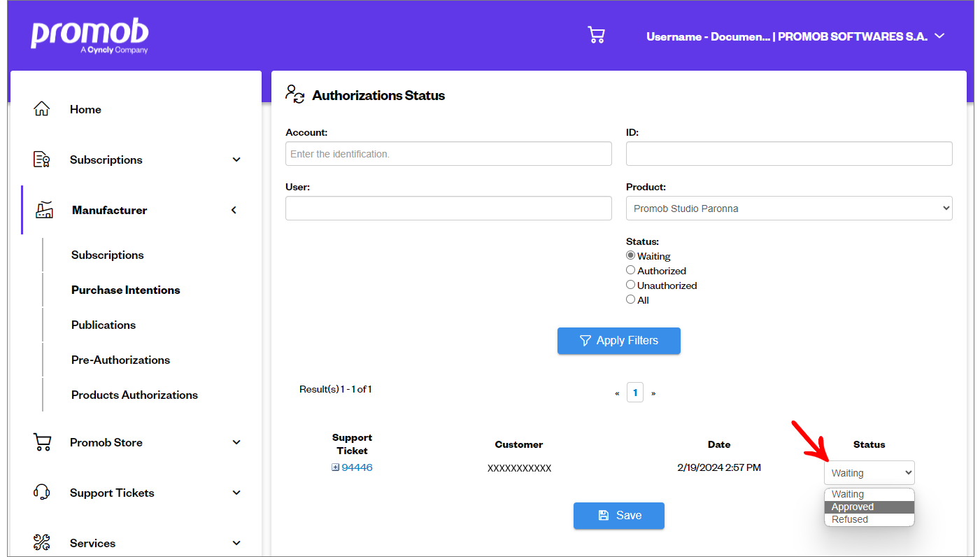Open the row Status dropdown showing Waiting

(869, 473)
